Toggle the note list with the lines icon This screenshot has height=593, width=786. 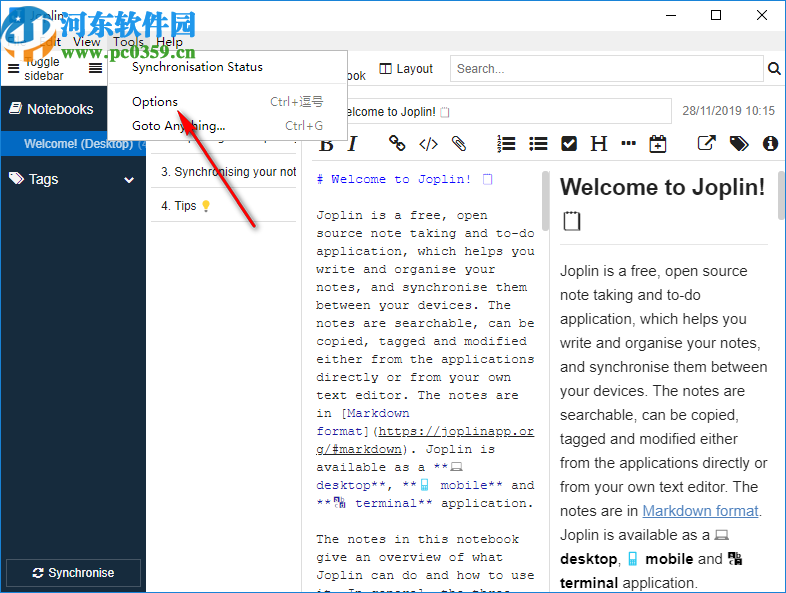[x=95, y=68]
